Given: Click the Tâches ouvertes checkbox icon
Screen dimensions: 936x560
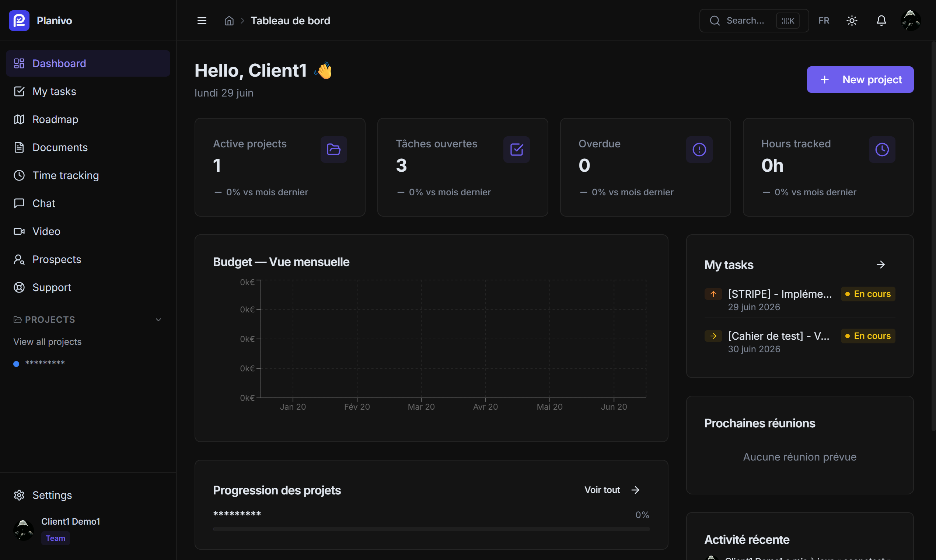Looking at the screenshot, I should (516, 150).
